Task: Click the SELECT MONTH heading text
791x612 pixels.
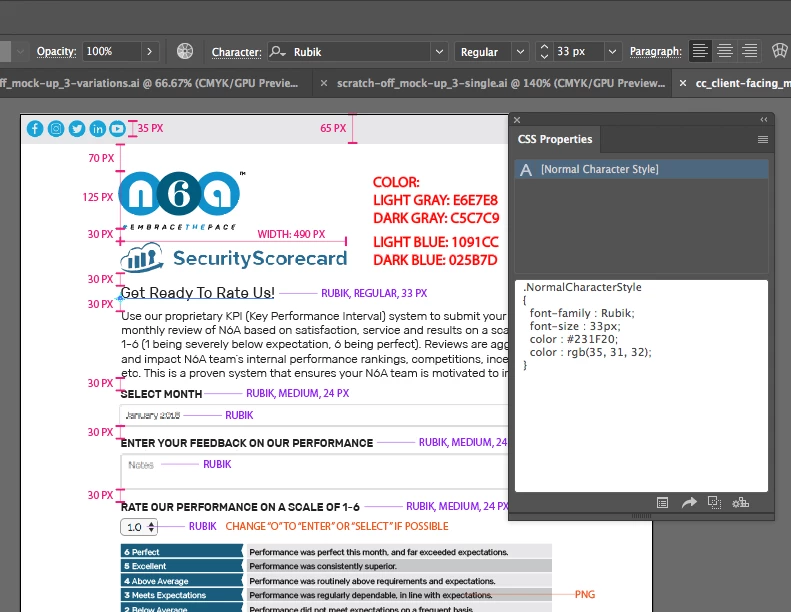Action: (x=161, y=394)
